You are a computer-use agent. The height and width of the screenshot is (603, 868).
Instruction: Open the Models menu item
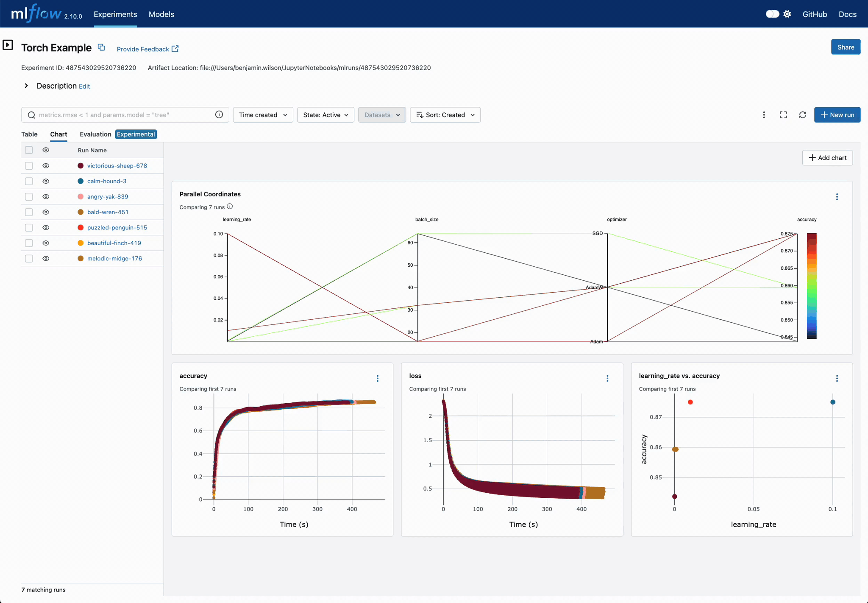tap(161, 14)
